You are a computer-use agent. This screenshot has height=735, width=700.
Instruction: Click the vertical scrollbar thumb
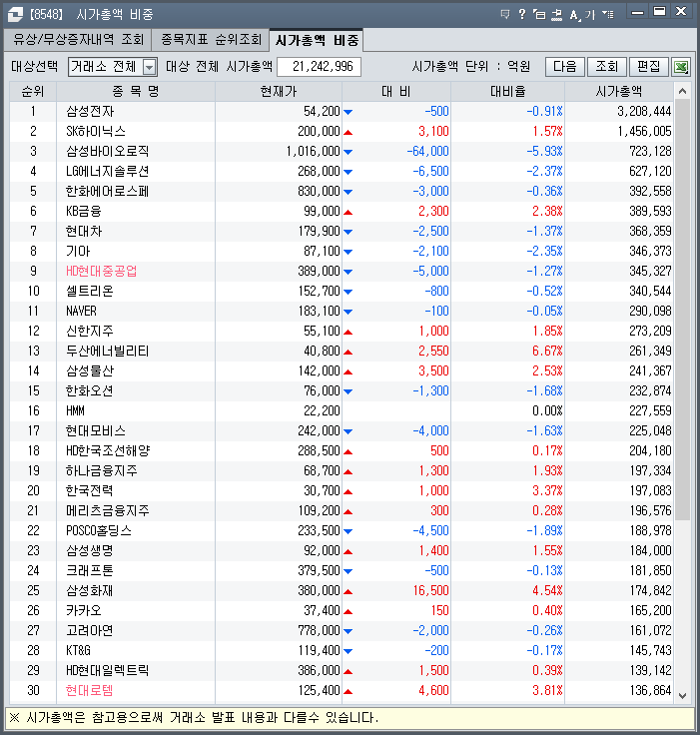(x=683, y=310)
